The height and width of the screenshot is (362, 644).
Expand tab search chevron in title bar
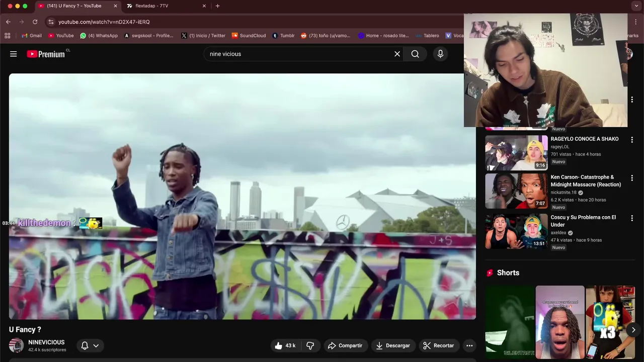[636, 6]
